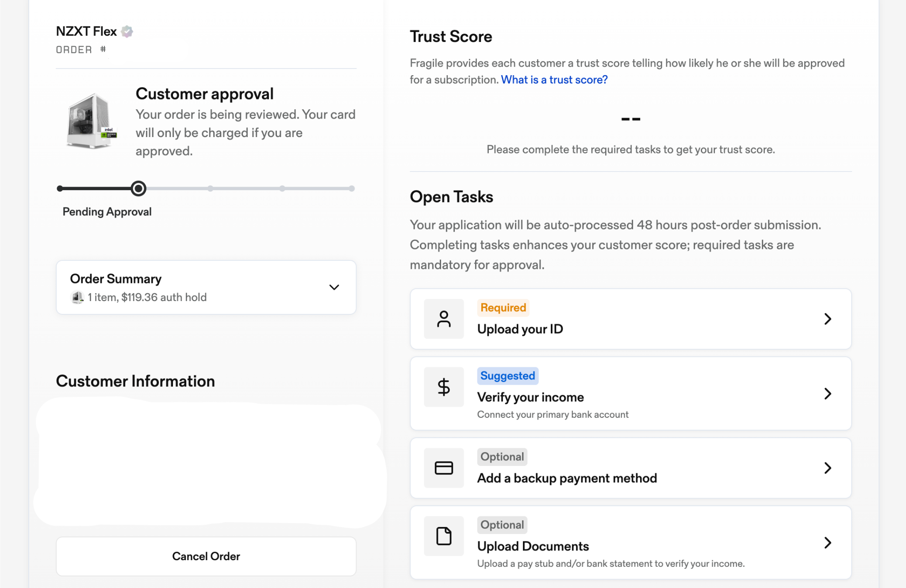Click the verified badge next to NZXT Flex

(127, 31)
